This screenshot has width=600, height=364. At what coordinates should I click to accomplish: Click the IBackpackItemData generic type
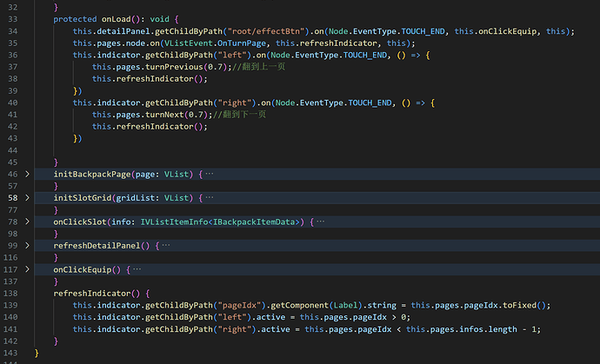point(254,222)
